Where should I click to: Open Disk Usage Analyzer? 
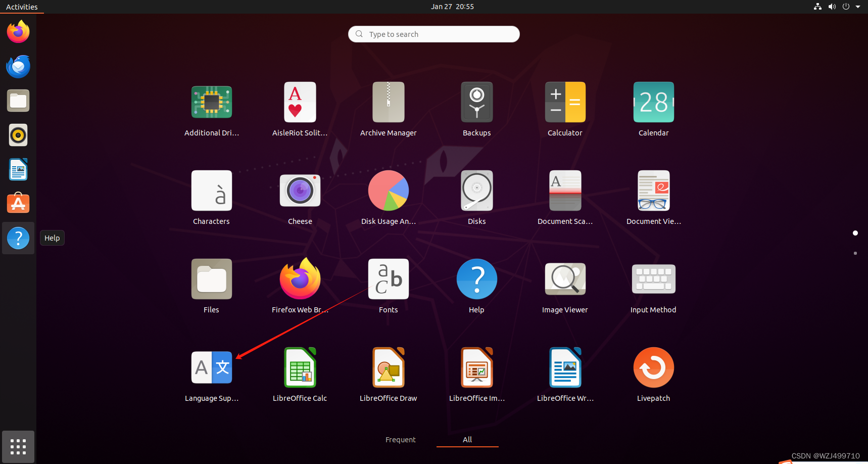tap(389, 191)
